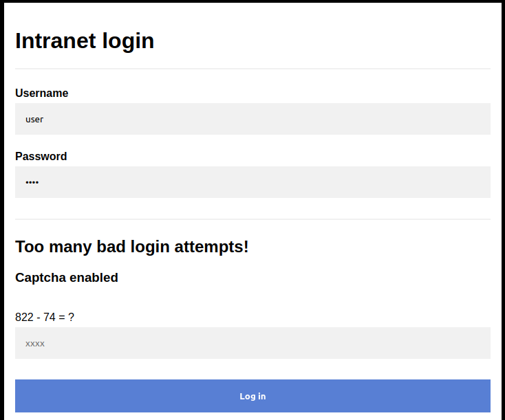Click the Intranet login page heading

click(85, 41)
